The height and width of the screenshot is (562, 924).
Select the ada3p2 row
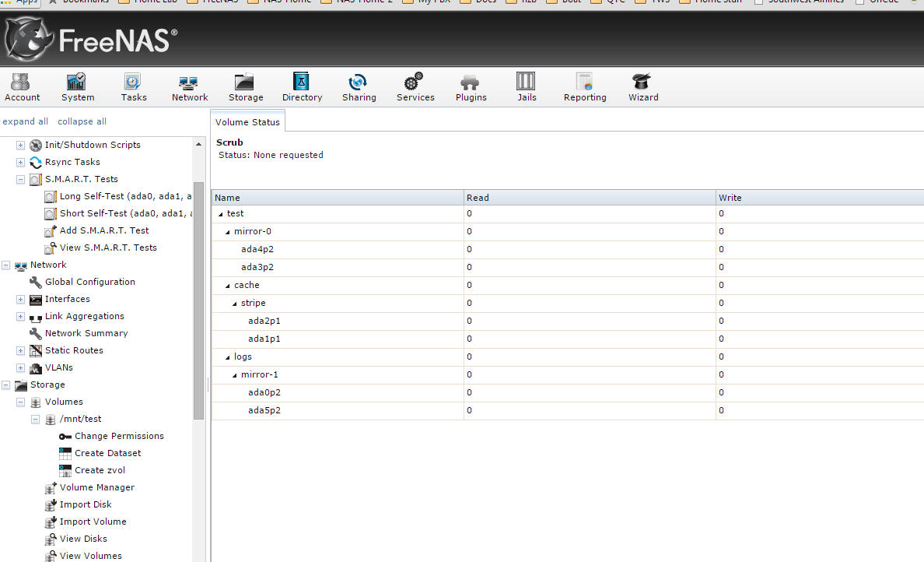[568, 267]
